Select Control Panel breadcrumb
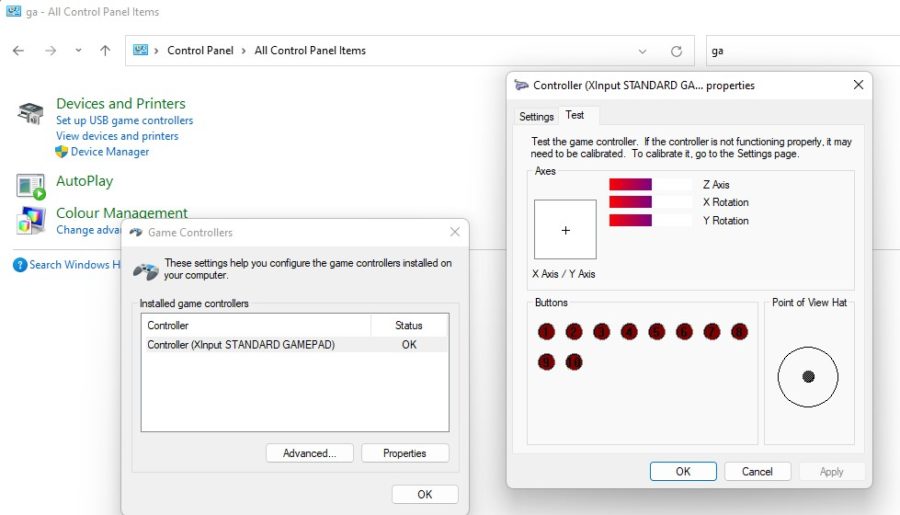Screen dimensions: 900x515 pos(200,51)
